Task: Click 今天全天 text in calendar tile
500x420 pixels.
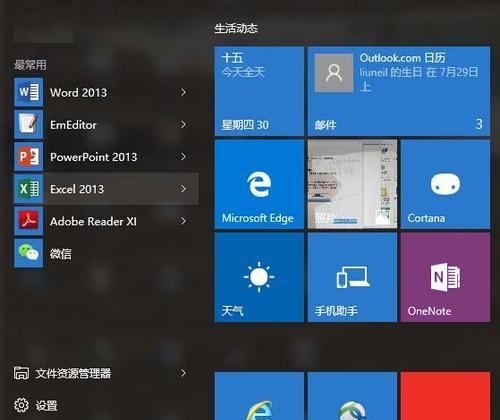Action: tap(243, 72)
